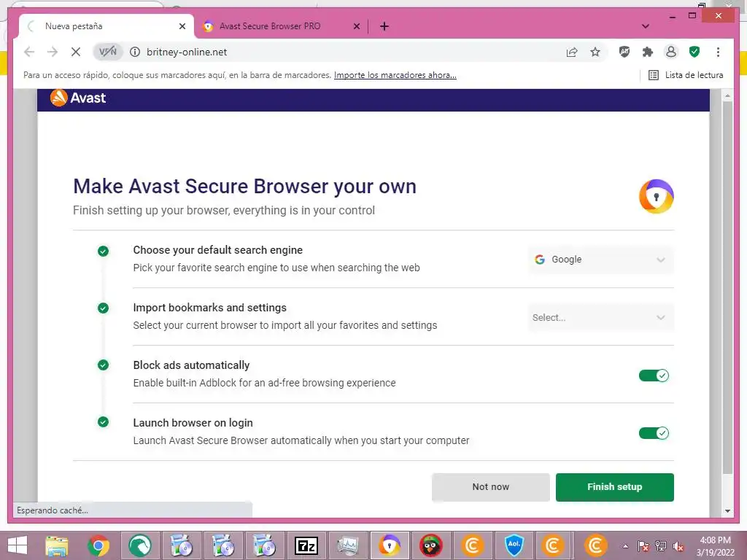
Task: Open File Explorer from the taskbar
Action: (x=57, y=545)
